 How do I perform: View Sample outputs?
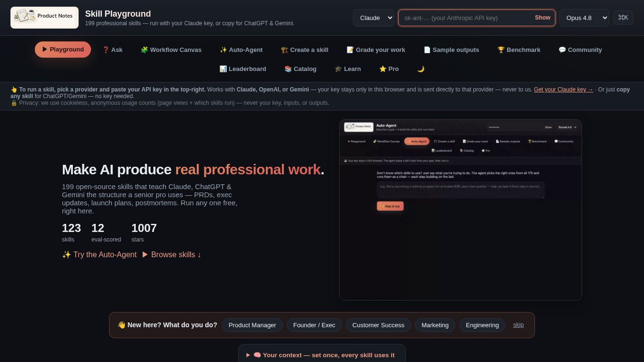tap(451, 50)
